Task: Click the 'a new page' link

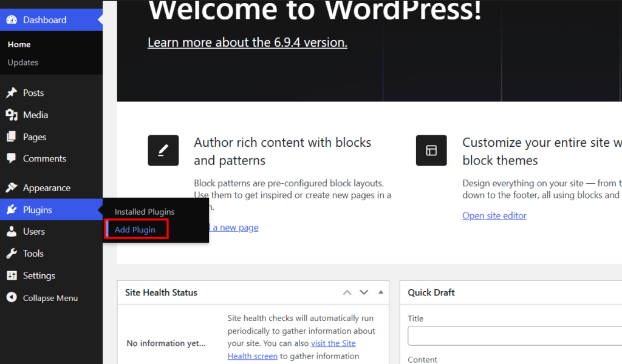Action: click(236, 227)
